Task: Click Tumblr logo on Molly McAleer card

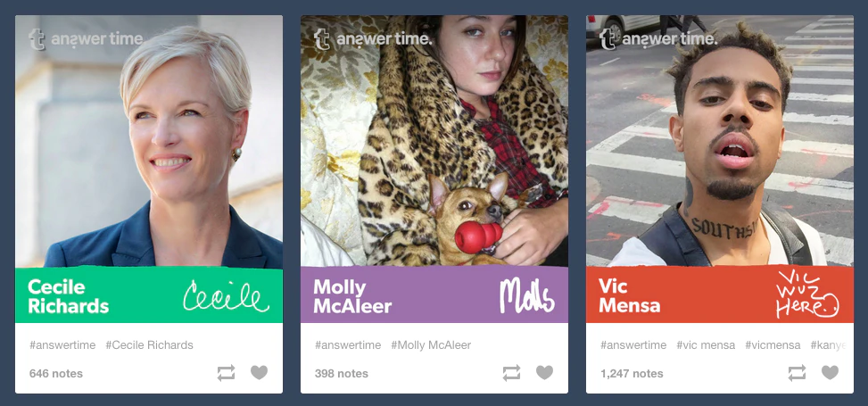Action: pyautogui.click(x=322, y=39)
